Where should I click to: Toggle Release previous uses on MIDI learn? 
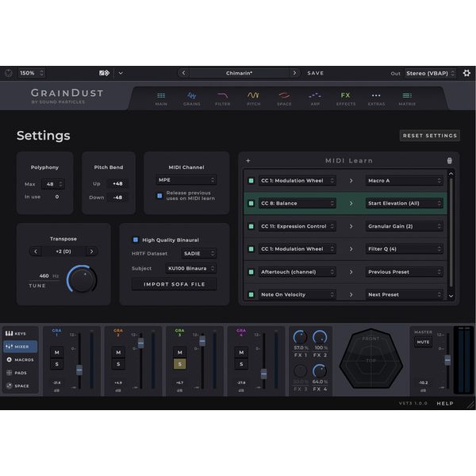click(159, 195)
